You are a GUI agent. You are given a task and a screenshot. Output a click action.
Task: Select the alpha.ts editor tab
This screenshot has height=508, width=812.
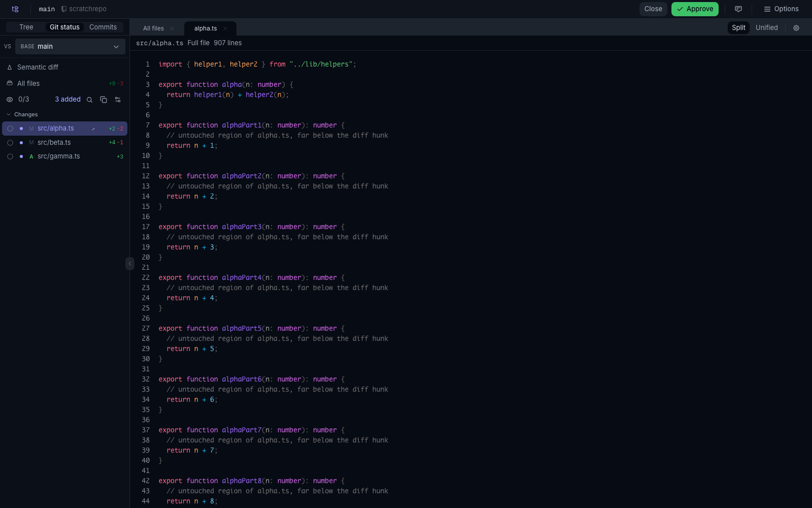coord(206,28)
